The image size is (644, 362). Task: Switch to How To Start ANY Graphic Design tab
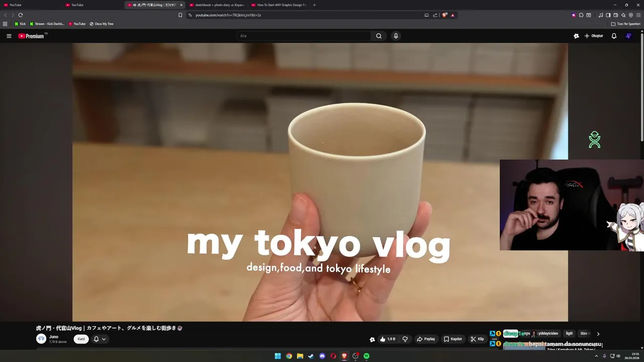point(278,5)
